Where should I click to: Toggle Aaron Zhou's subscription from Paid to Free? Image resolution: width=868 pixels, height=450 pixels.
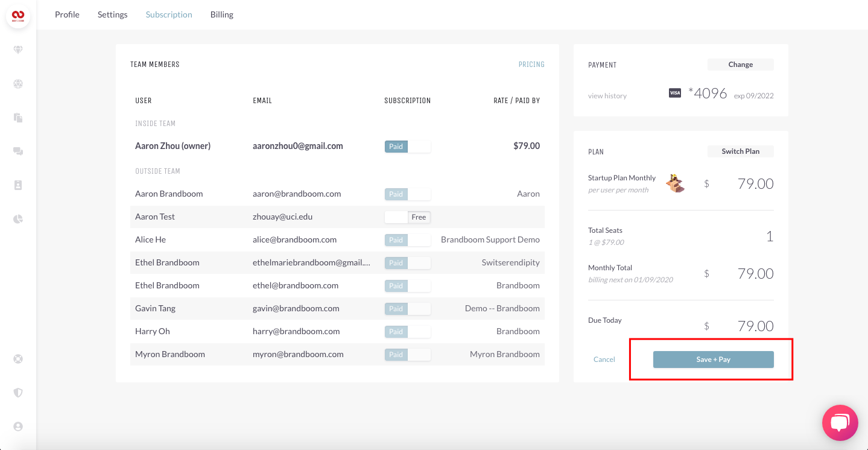tap(408, 146)
